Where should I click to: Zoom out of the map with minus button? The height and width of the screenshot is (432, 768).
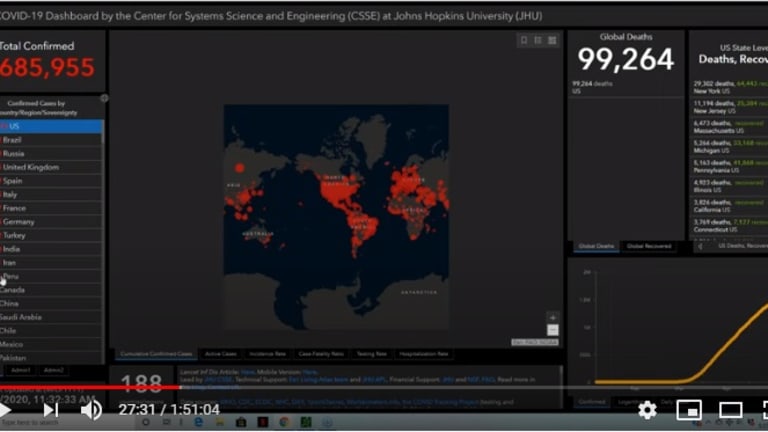point(552,330)
